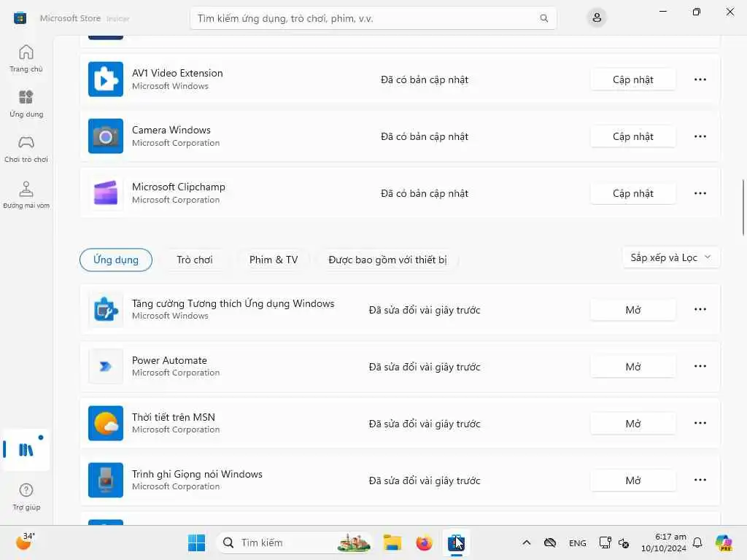Click the ENG language indicator
The image size is (747, 560).
point(578,543)
